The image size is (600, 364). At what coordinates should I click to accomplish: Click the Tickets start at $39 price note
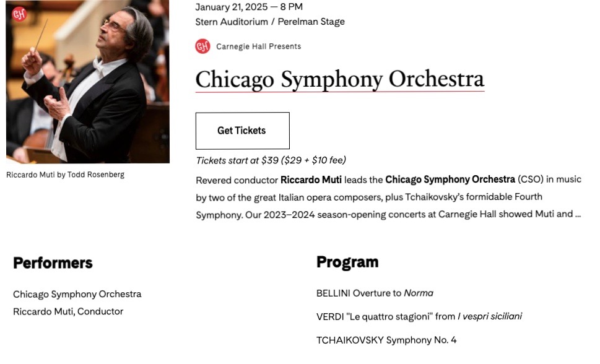click(271, 160)
